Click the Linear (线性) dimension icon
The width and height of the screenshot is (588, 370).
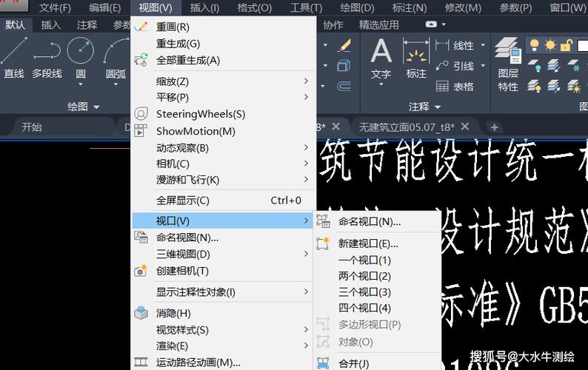(x=442, y=45)
